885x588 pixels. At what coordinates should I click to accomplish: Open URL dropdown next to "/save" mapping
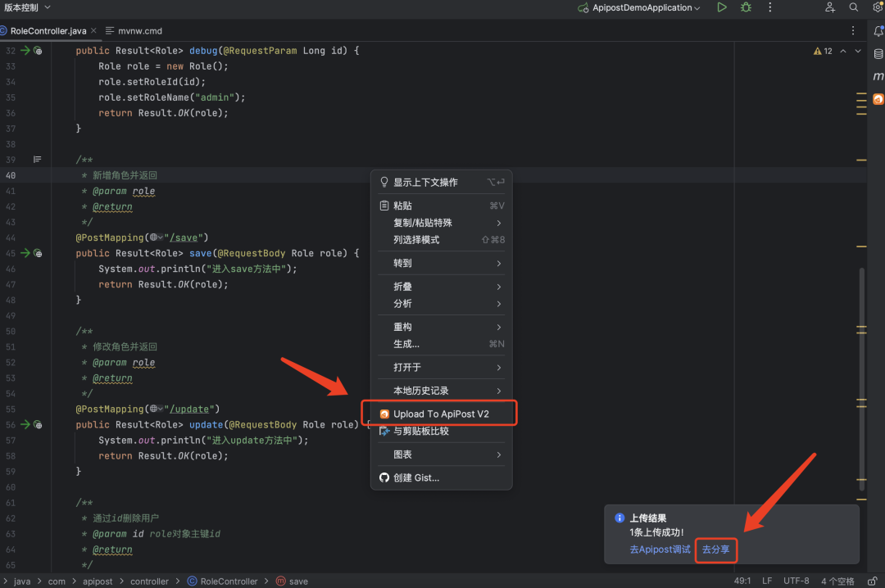(157, 237)
